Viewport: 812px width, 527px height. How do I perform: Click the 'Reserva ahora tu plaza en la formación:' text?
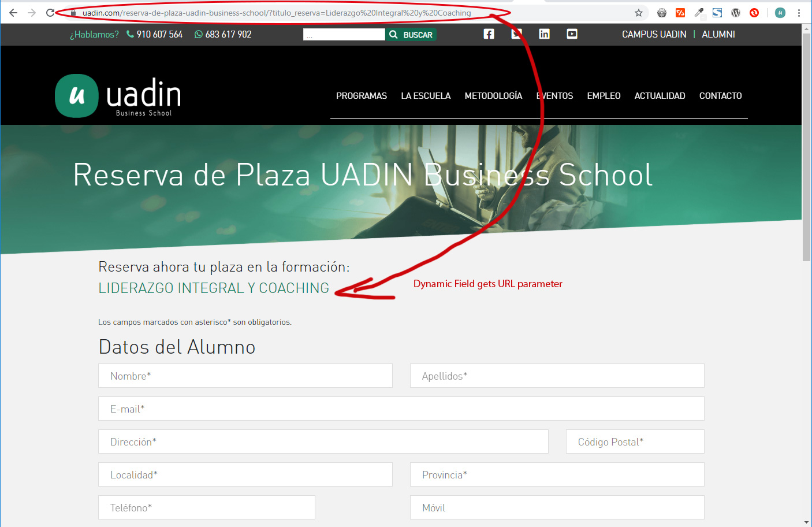pos(224,267)
